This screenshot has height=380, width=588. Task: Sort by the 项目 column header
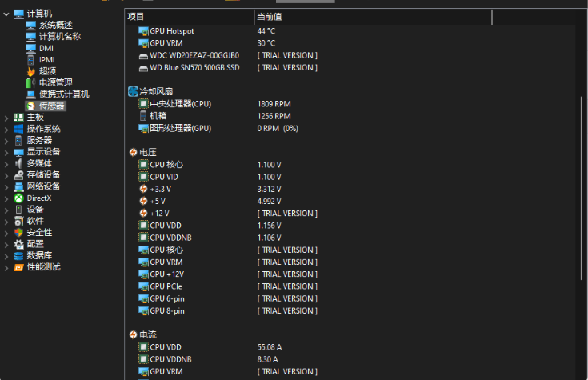pyautogui.click(x=190, y=17)
